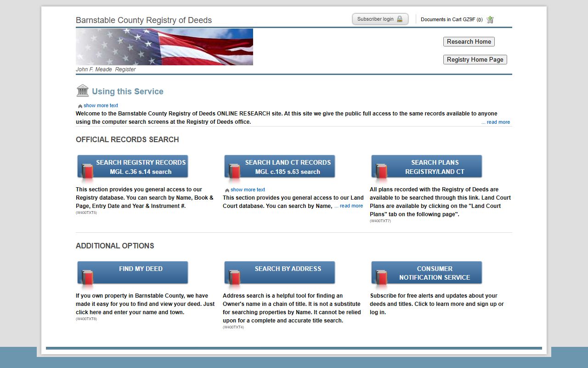View Documents in Cart GZ9F link

(451, 19)
